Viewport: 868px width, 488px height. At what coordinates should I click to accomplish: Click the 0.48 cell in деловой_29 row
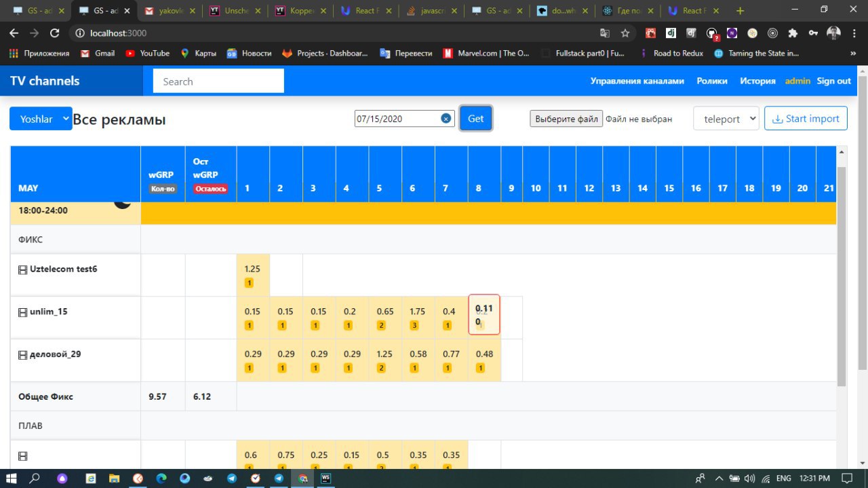click(484, 360)
